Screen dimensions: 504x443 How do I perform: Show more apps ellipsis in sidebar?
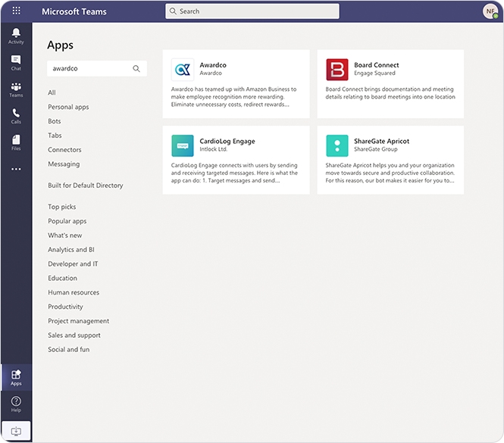pyautogui.click(x=16, y=169)
